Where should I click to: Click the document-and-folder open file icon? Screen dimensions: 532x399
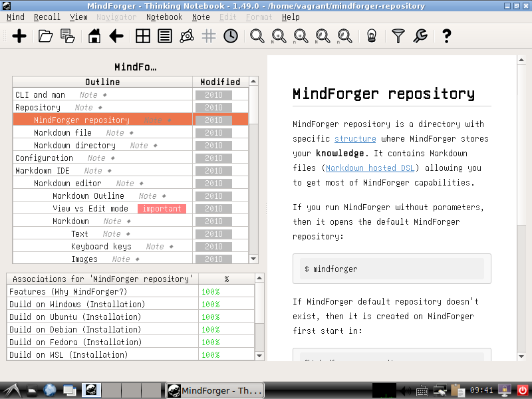click(x=68, y=36)
